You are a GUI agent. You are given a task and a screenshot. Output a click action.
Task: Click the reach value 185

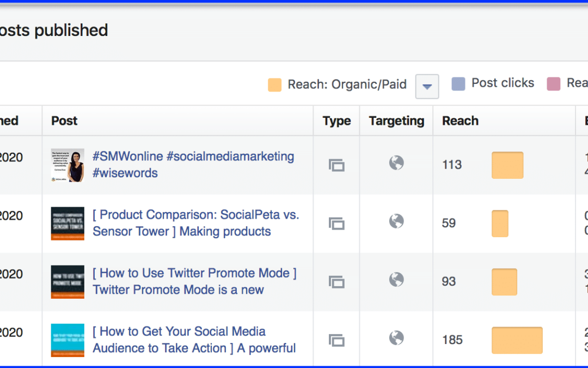[x=452, y=340]
